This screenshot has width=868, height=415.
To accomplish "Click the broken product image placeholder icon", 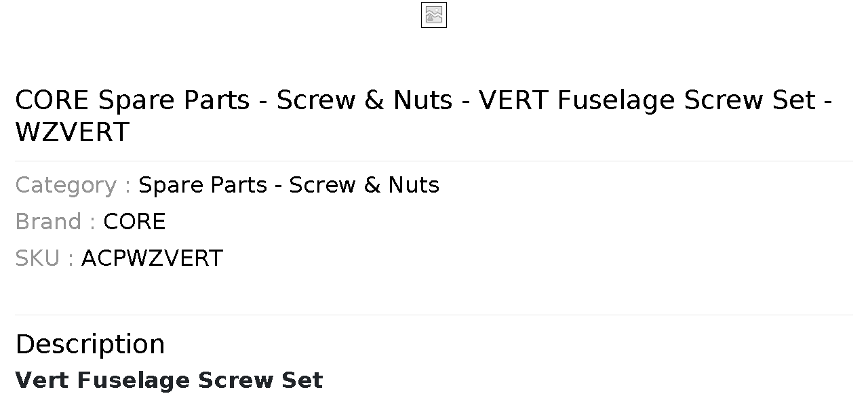I will tap(434, 15).
